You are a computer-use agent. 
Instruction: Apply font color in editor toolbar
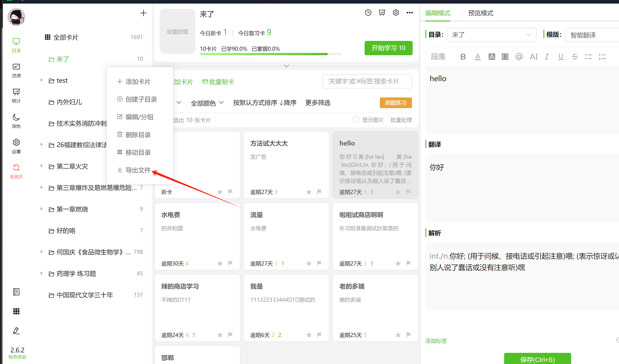[477, 57]
